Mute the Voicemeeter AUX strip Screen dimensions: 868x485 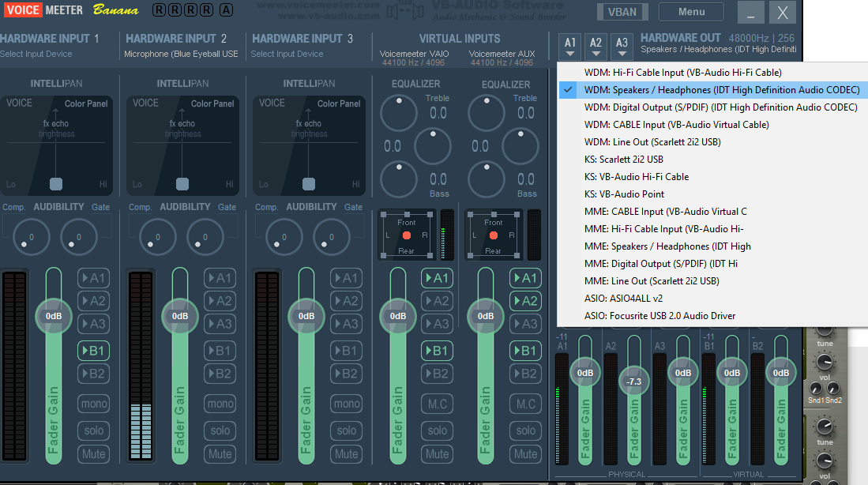pos(525,454)
